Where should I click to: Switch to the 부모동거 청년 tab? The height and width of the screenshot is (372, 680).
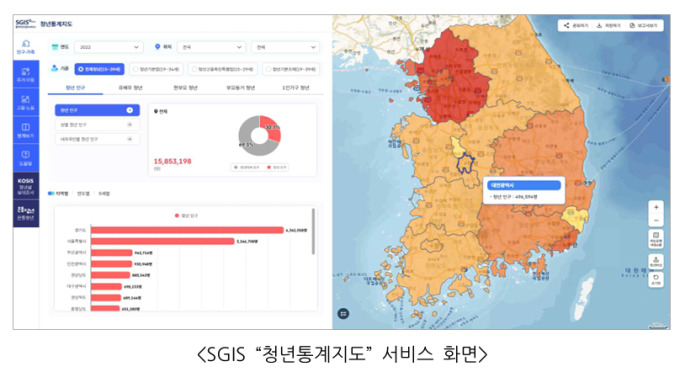click(x=240, y=88)
